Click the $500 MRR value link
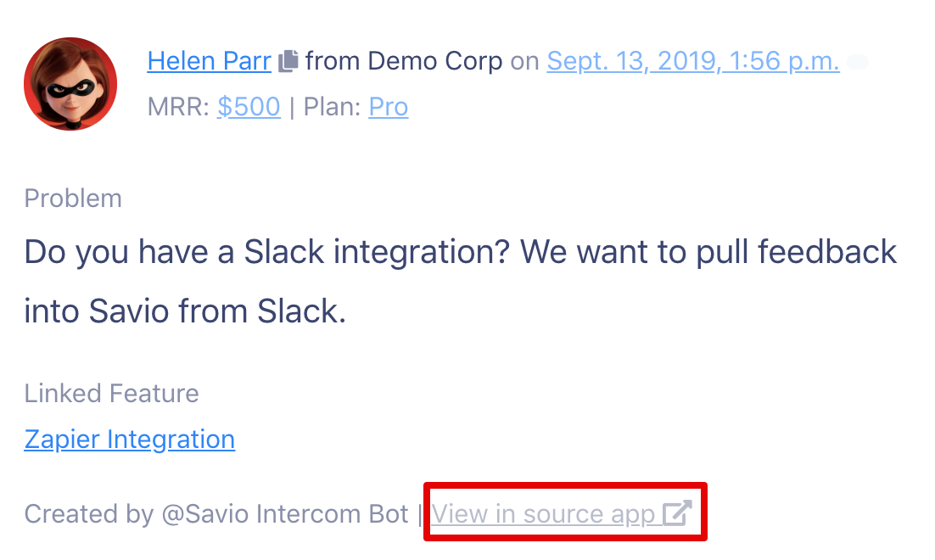The height and width of the screenshot is (560, 935). coord(249,108)
